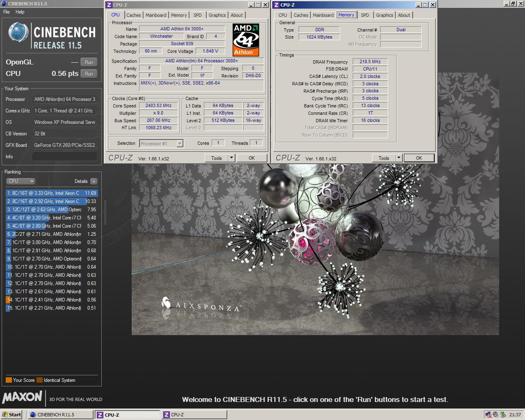Select ranking entry 9 AMD Opteron 0.64
The height and width of the screenshot is (420, 525).
[x=52, y=259]
